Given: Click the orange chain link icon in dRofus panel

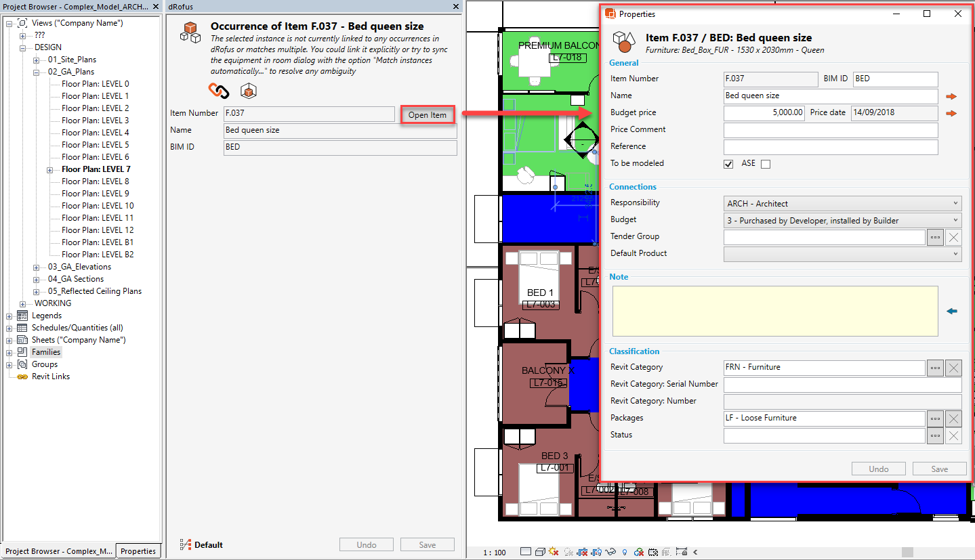Looking at the screenshot, I should pyautogui.click(x=218, y=90).
